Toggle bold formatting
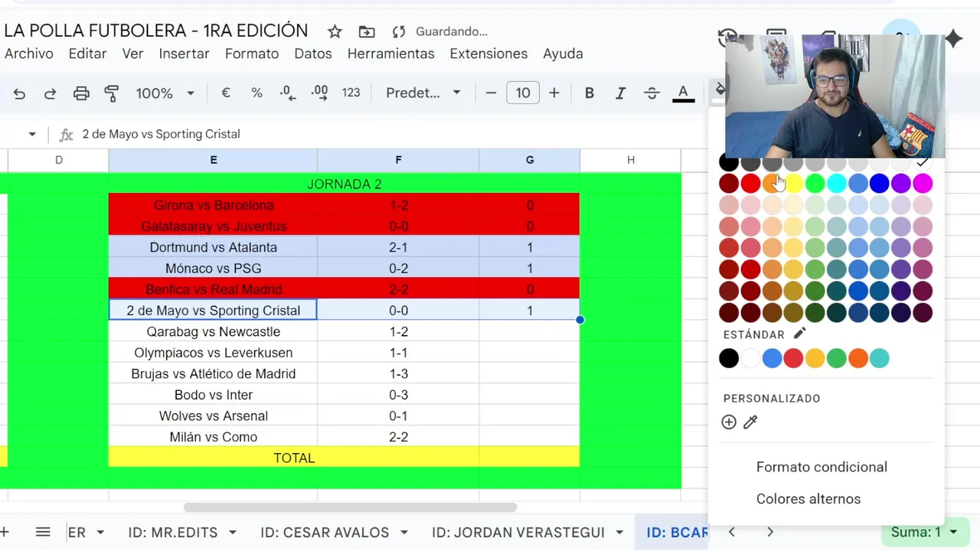This screenshot has height=551, width=980. click(589, 93)
